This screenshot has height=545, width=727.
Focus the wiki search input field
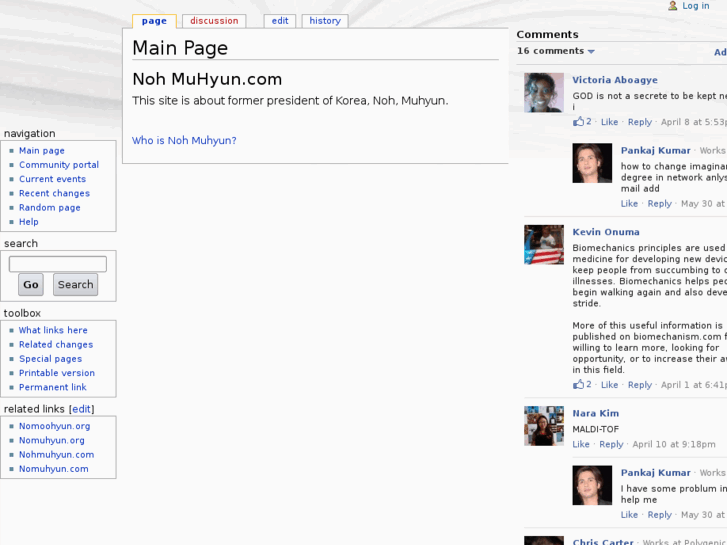(x=57, y=264)
